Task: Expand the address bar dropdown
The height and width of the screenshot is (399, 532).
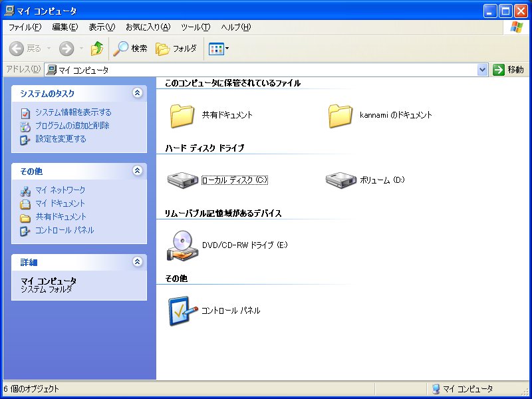Action: pyautogui.click(x=482, y=70)
